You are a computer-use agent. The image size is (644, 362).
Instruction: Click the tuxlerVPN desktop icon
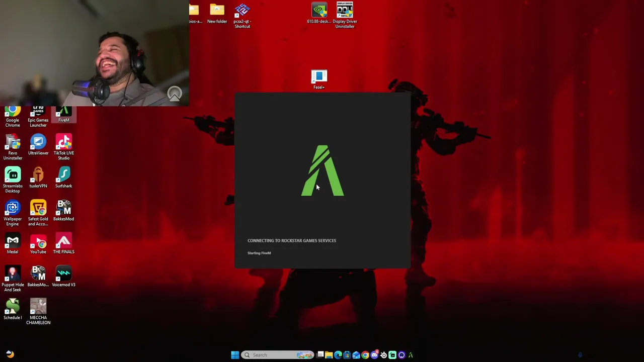point(38,178)
